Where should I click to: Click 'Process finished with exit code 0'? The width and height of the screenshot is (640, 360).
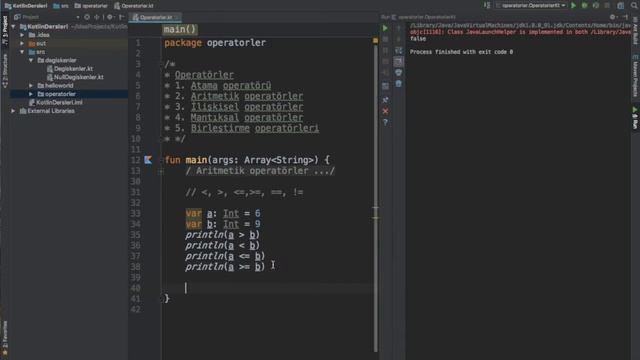(x=461, y=52)
